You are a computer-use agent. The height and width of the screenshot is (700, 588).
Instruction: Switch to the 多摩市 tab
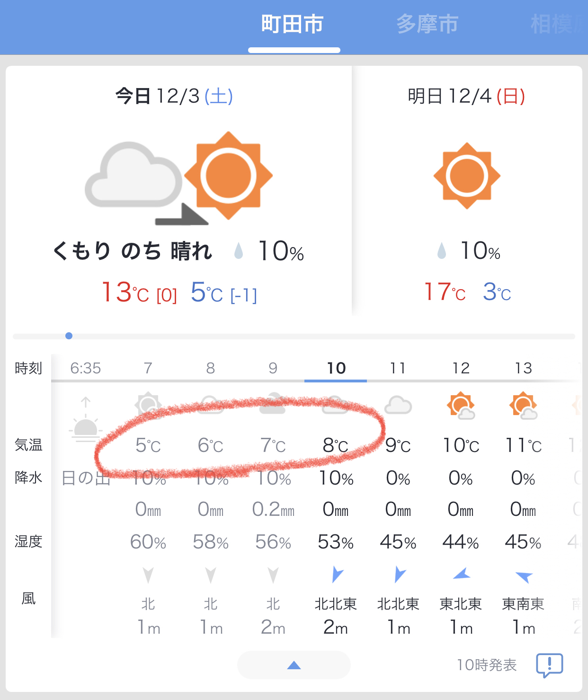(427, 24)
